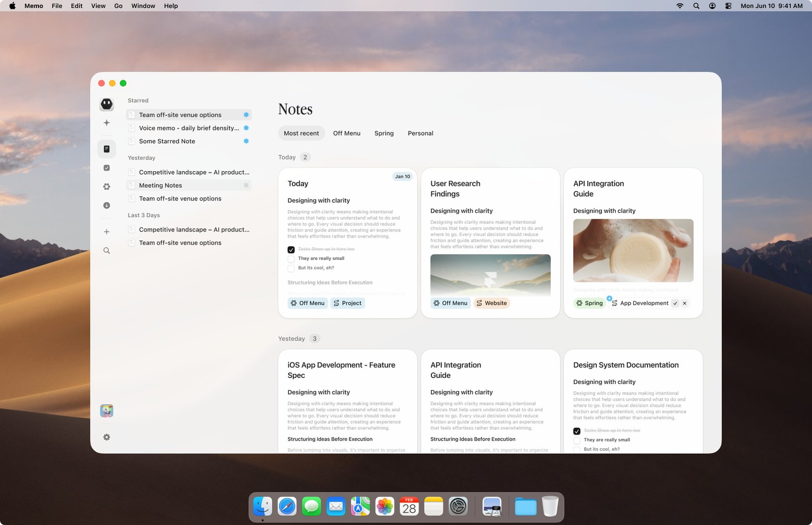Open the collections flower icon in sidebar
Image resolution: width=812 pixels, height=525 pixels.
(107, 187)
